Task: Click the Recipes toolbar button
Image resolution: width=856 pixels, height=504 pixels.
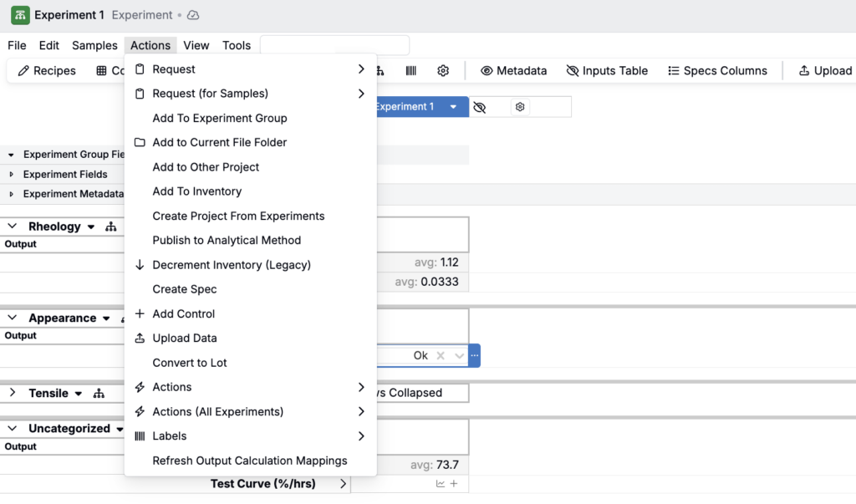Action: [47, 71]
